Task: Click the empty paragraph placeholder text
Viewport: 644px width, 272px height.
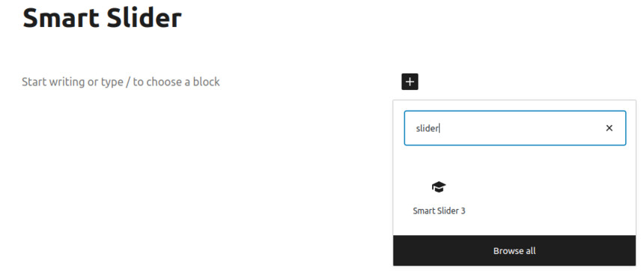Action: coord(121,82)
